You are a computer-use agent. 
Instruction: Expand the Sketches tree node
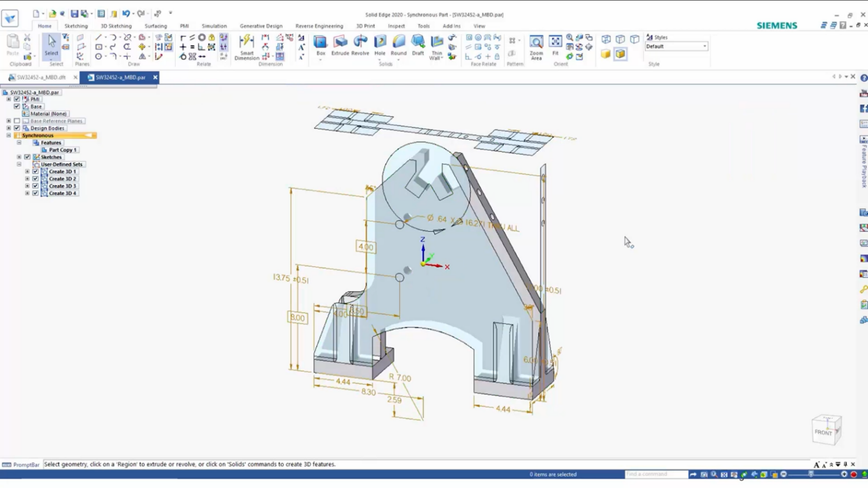tap(20, 157)
